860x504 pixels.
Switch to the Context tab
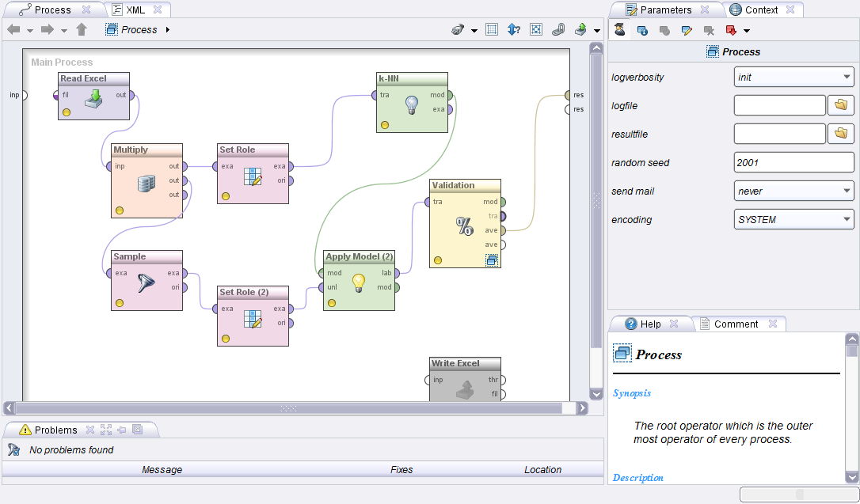click(763, 9)
